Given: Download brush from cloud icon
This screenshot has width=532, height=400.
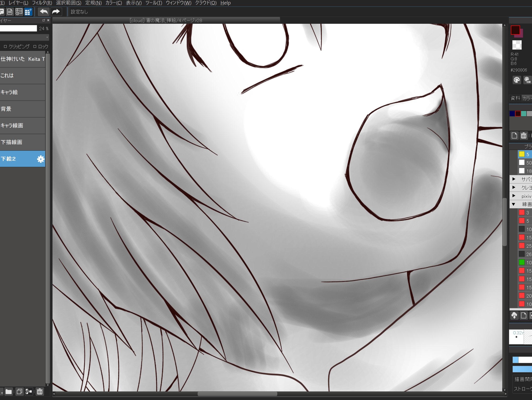Looking at the screenshot, I should pos(514,315).
